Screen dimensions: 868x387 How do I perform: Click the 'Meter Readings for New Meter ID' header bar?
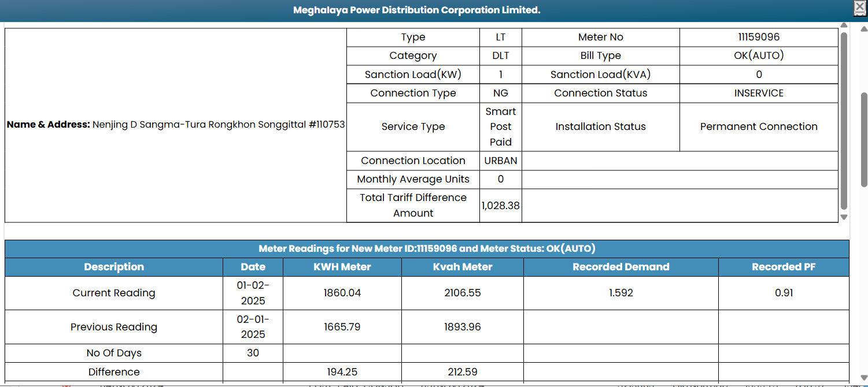coord(427,249)
